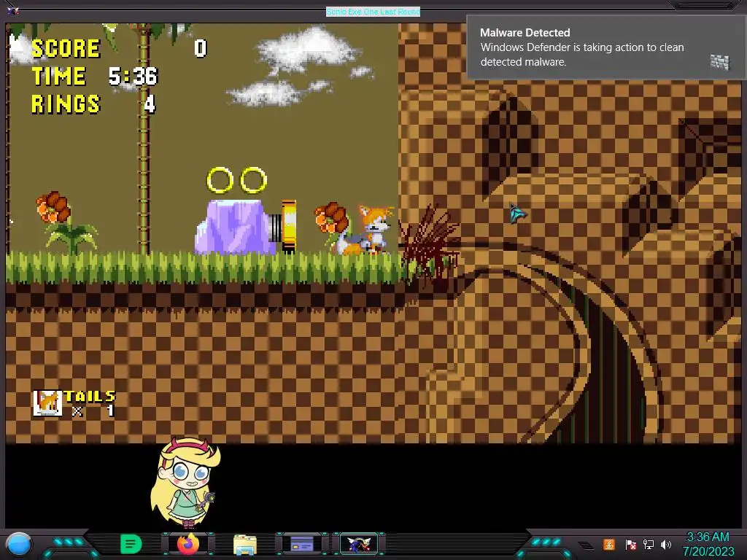747x560 pixels.
Task: Click the left gold ring in the game
Action: point(220,180)
